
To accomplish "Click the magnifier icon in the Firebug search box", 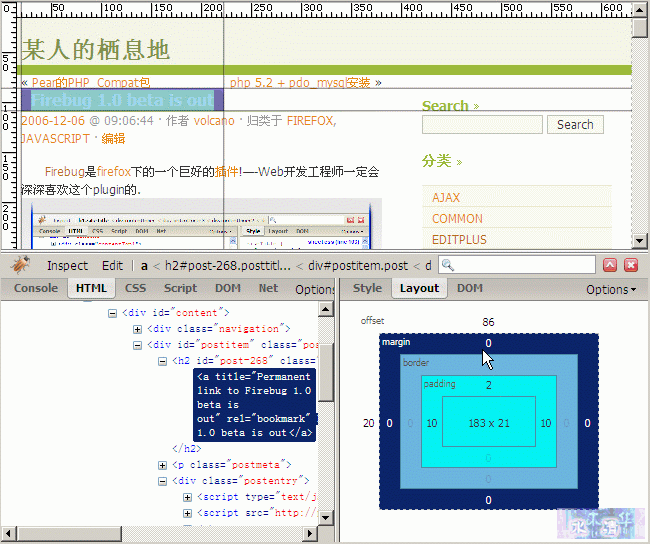I will pos(448,265).
